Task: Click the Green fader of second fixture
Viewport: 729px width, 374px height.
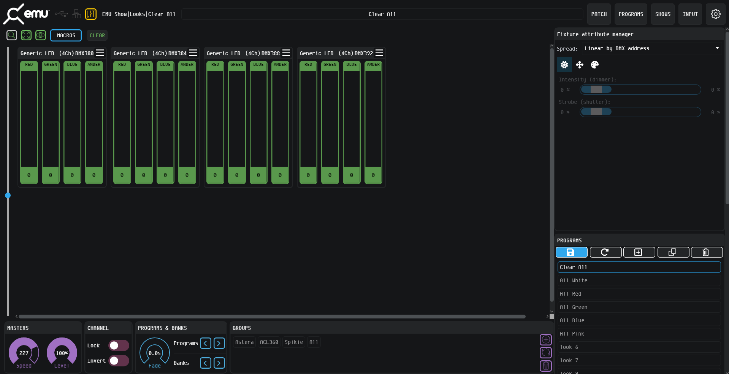Action: 144,123
